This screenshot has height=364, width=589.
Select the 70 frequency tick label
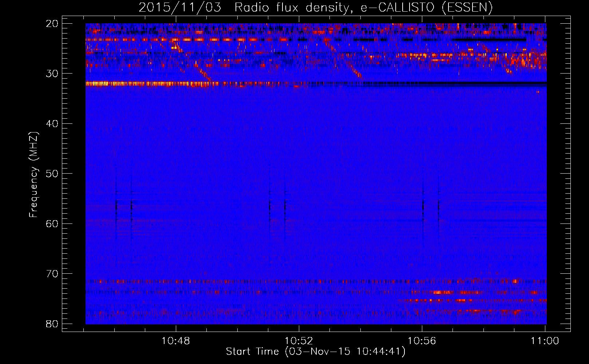tap(53, 274)
